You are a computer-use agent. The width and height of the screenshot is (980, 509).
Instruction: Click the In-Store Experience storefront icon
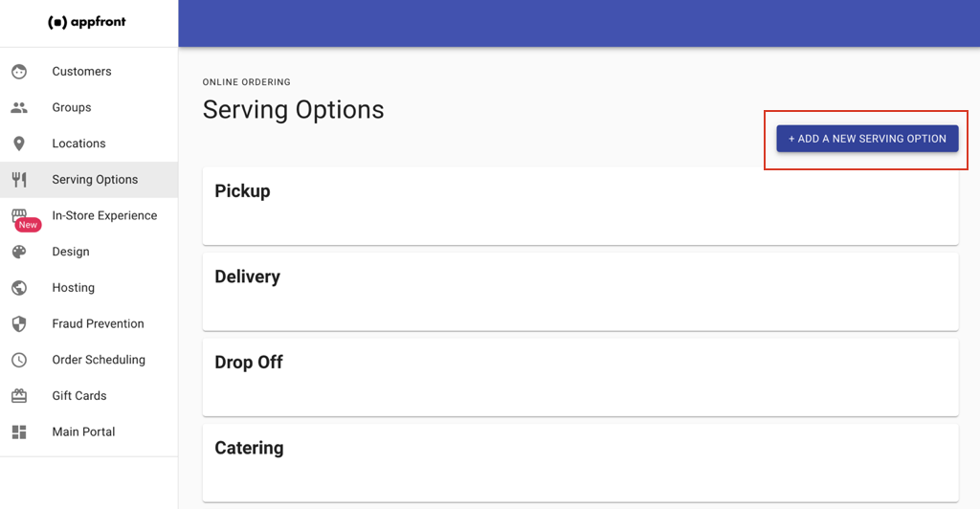[x=19, y=215]
